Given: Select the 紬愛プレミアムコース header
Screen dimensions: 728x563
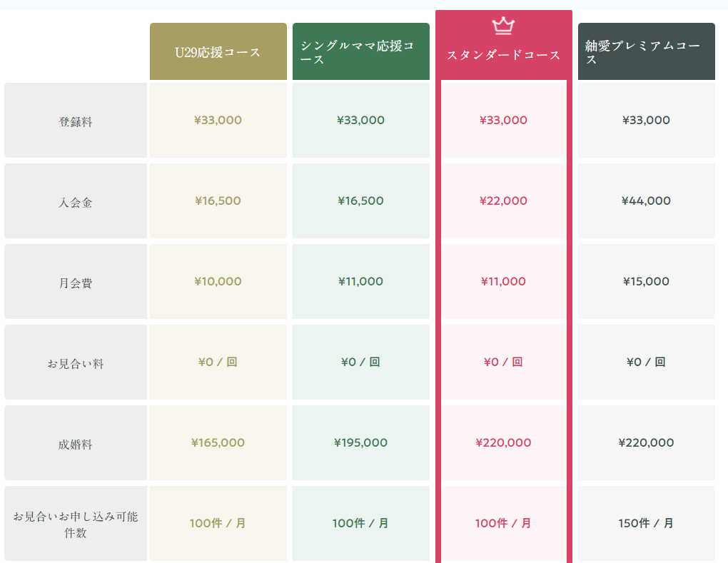Looking at the screenshot, I should tap(646, 52).
